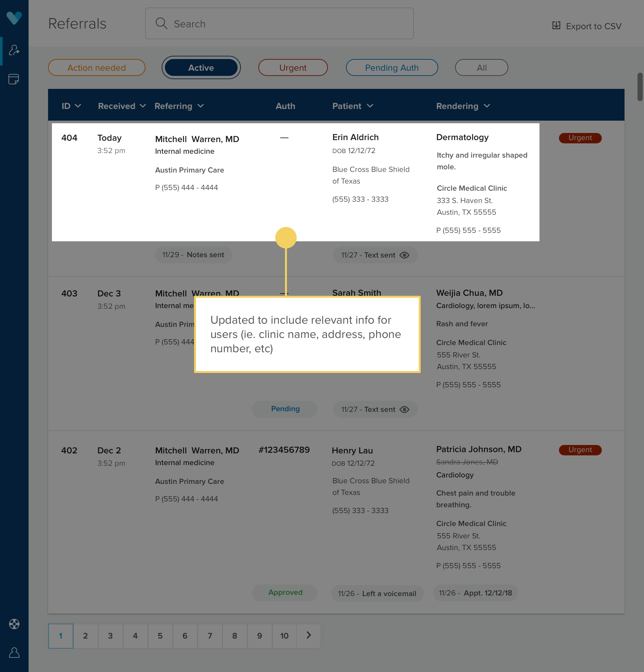The height and width of the screenshot is (672, 644).
Task: Click the Approved auth status badge
Action: (x=285, y=593)
